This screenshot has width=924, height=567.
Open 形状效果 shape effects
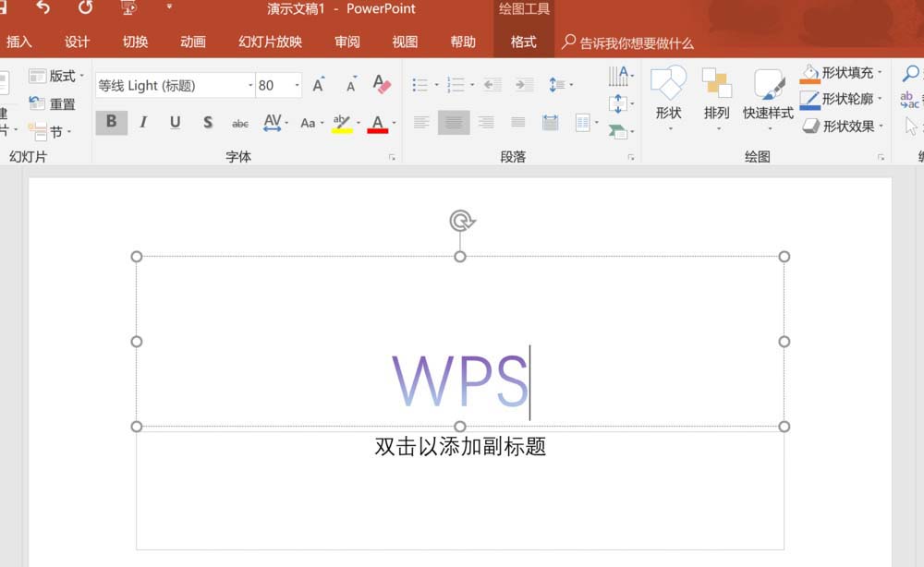[x=842, y=126]
